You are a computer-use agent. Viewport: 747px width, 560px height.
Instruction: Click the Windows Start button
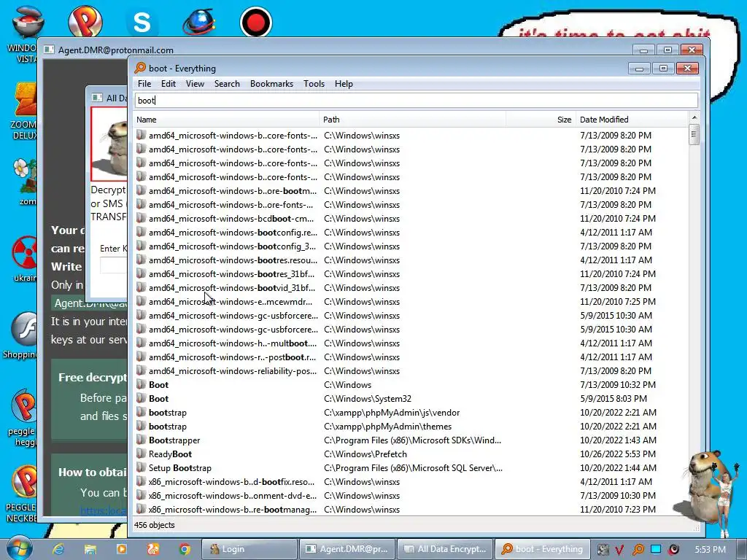tap(20, 548)
